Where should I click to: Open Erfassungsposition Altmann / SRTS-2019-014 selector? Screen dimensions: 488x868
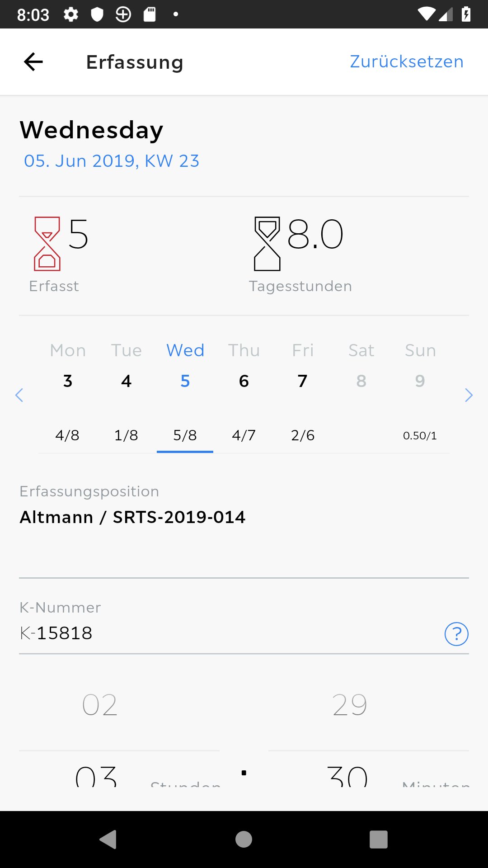click(x=133, y=517)
